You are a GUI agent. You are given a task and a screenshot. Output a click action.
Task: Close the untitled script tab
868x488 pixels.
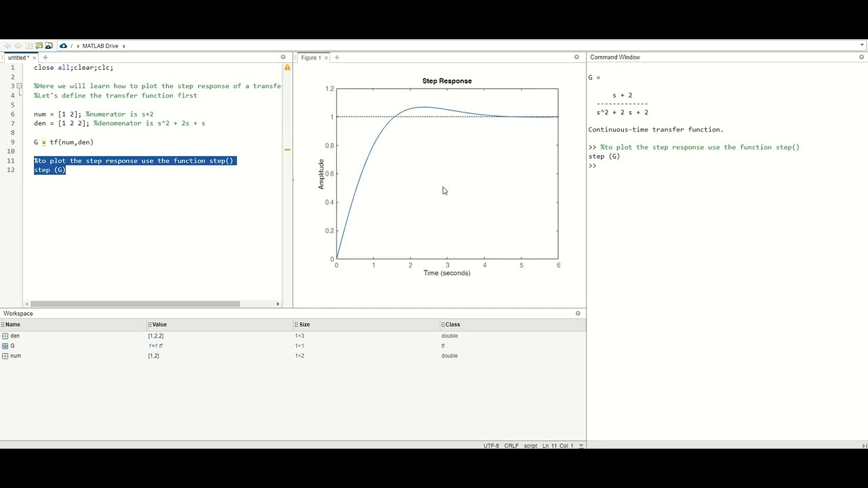pos(35,58)
